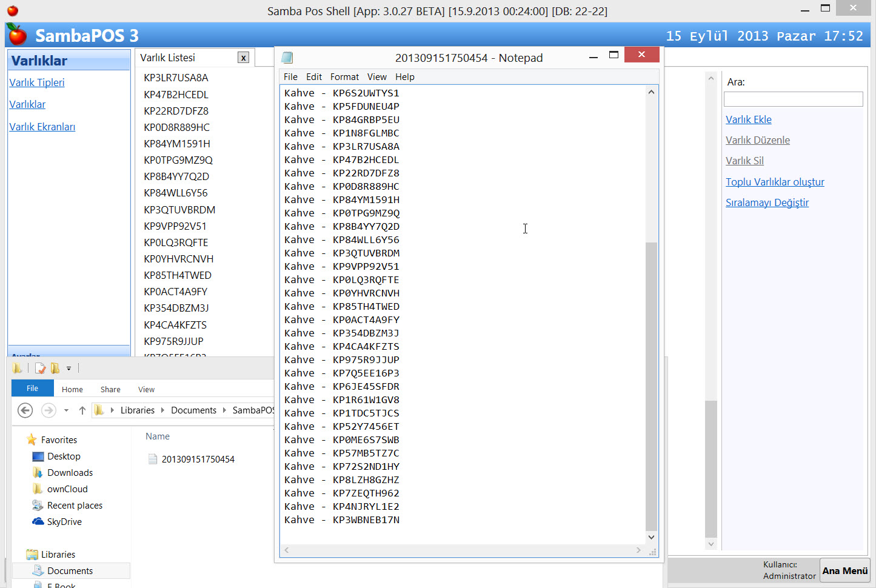876x588 pixels.
Task: Go back with the Explorer back arrow
Action: click(x=25, y=410)
